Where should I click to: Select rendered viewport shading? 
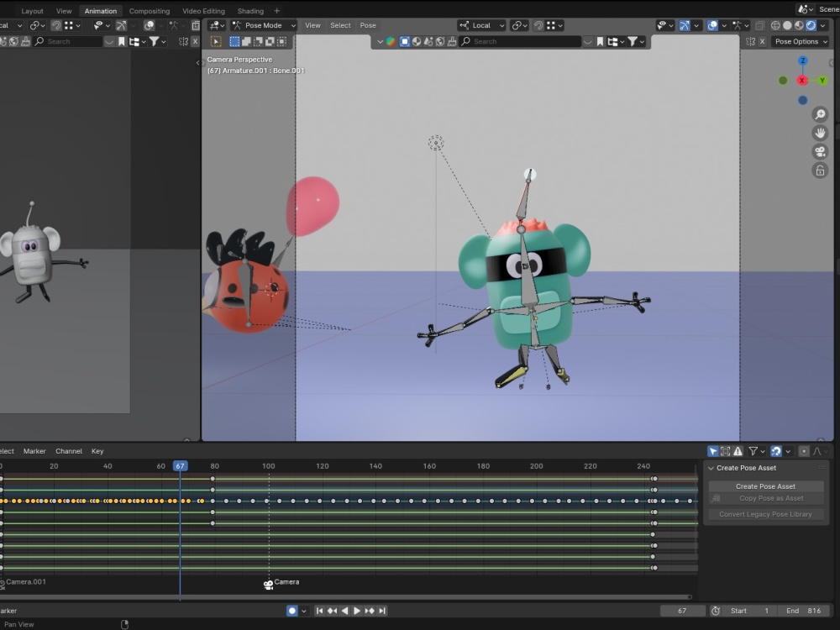coord(811,25)
